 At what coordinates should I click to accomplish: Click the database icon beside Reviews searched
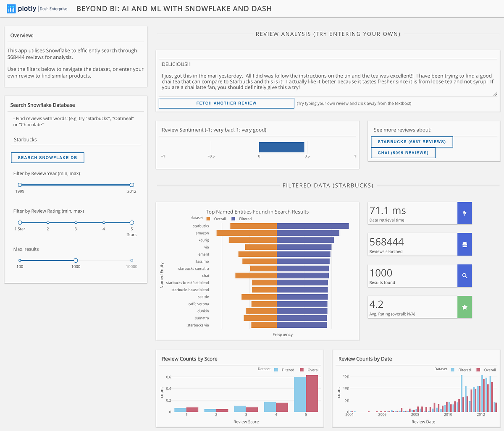[x=465, y=244]
